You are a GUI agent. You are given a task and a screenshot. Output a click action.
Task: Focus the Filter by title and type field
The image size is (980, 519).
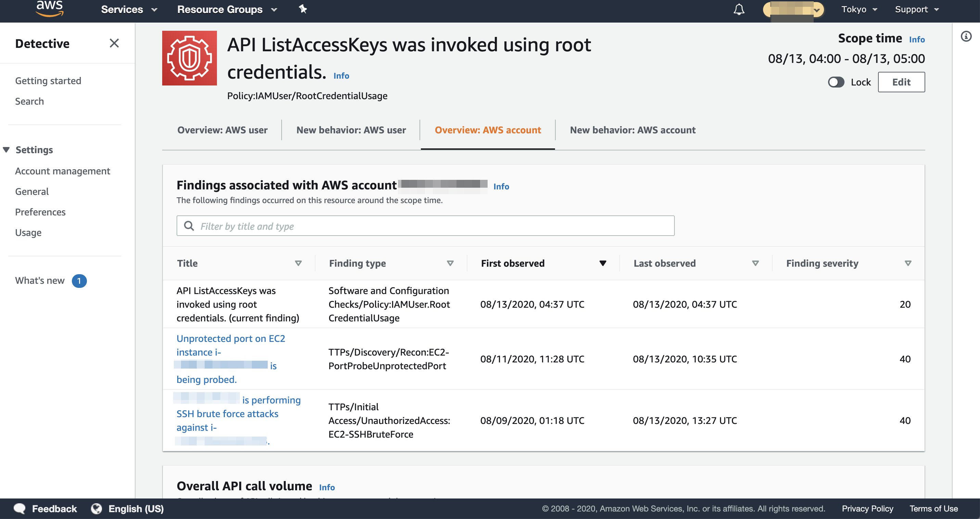tap(425, 226)
